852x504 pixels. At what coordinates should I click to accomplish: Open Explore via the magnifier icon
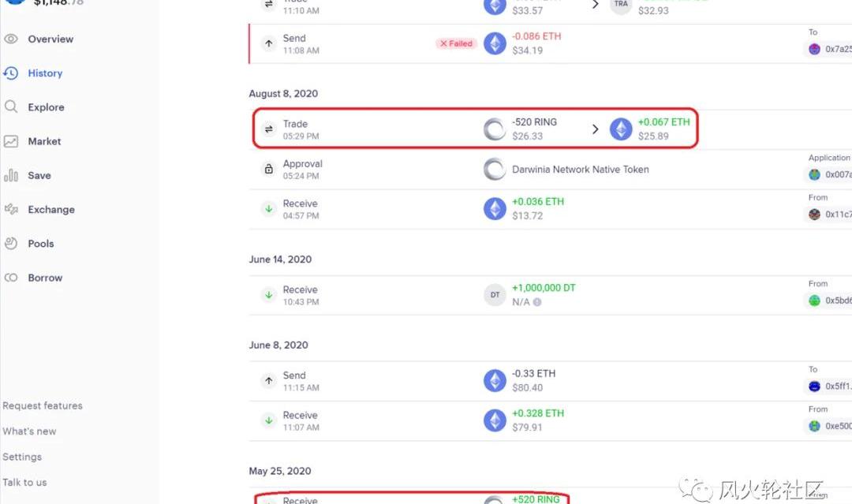tap(11, 106)
